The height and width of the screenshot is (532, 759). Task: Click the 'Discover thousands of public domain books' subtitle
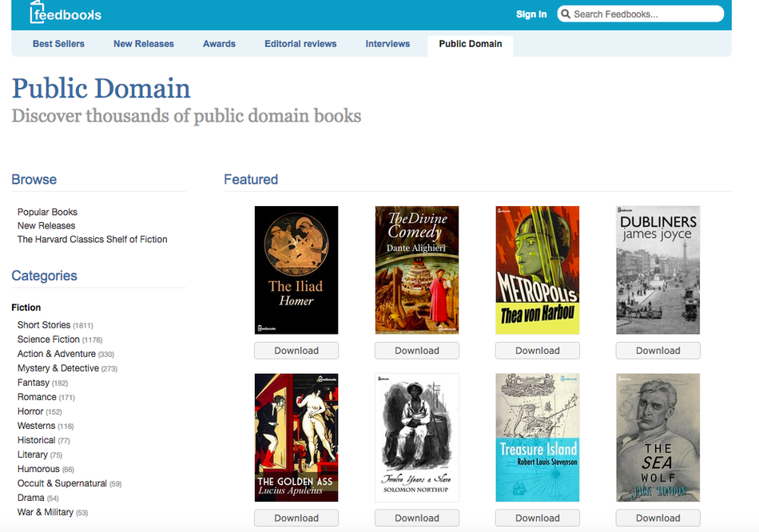coord(186,116)
